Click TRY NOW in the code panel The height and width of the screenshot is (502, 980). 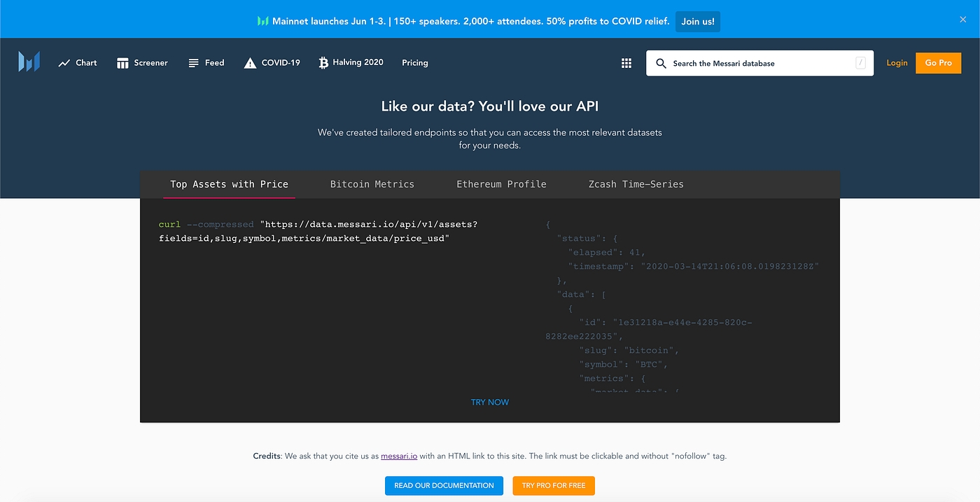click(x=489, y=403)
